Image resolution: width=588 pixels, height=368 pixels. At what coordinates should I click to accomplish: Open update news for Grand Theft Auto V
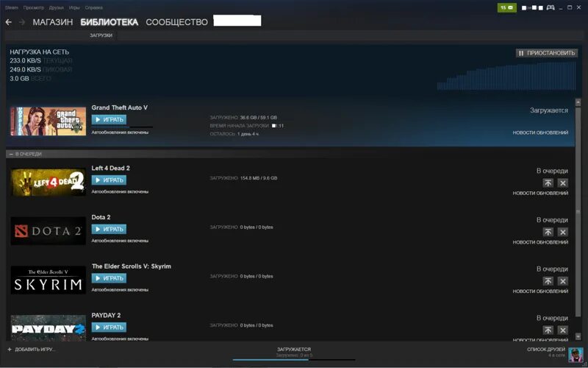coord(540,132)
